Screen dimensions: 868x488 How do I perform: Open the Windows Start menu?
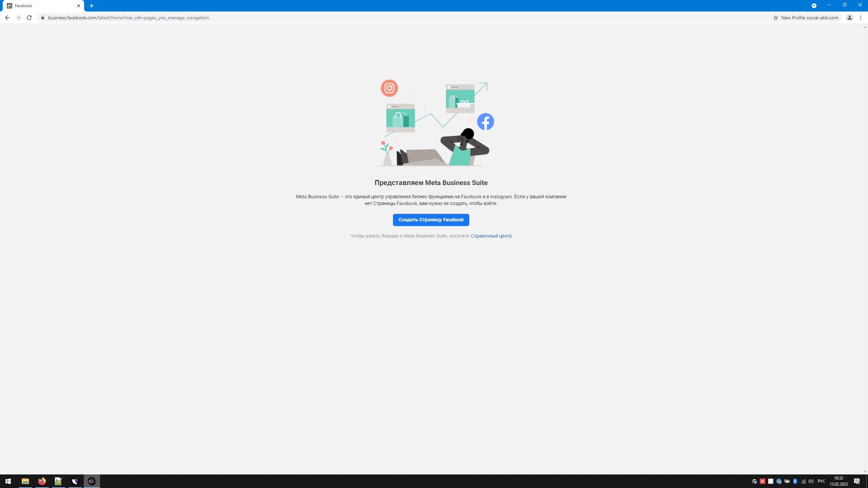pos(8,481)
